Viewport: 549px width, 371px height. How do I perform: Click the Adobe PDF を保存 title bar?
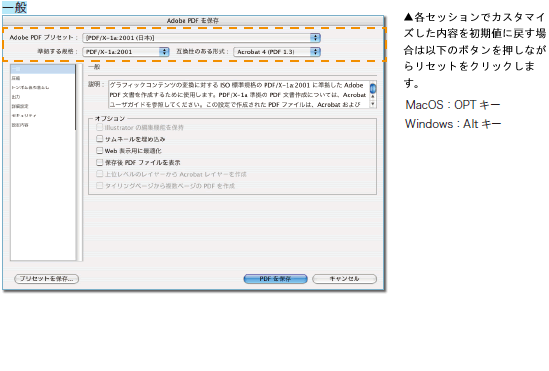[x=193, y=20]
